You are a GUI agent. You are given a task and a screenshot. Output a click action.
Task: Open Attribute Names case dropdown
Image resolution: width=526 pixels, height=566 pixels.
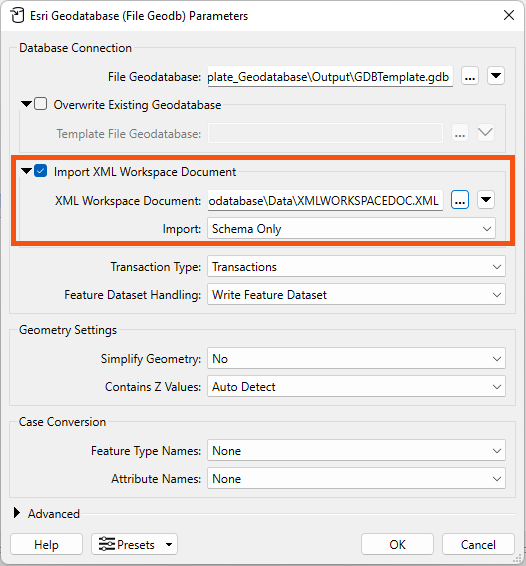(x=356, y=479)
